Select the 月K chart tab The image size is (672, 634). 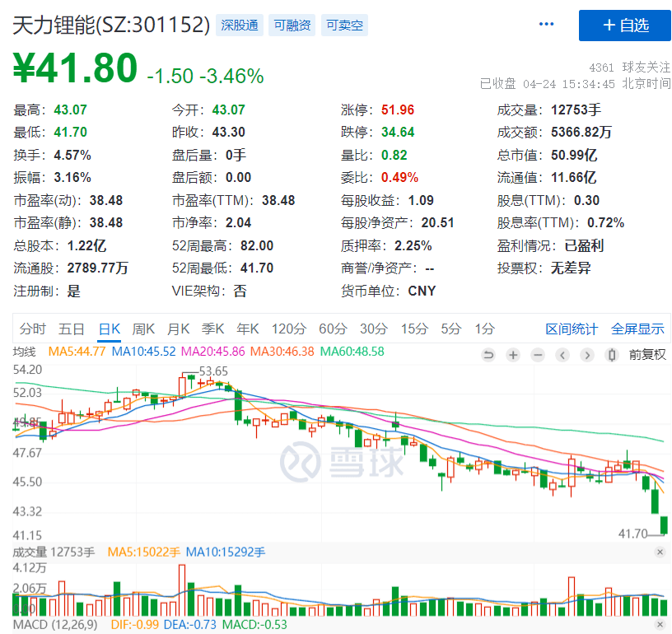click(178, 329)
